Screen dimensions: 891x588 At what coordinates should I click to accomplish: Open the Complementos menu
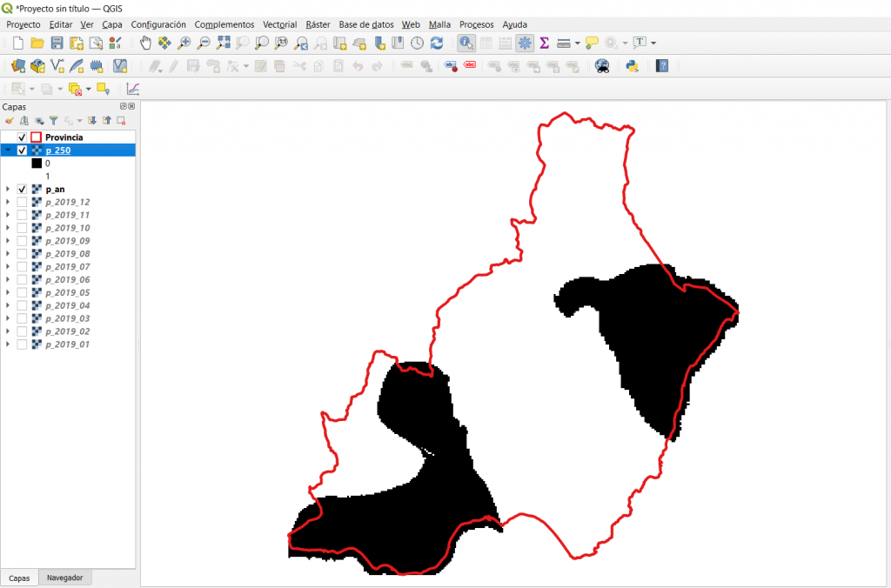(x=224, y=24)
